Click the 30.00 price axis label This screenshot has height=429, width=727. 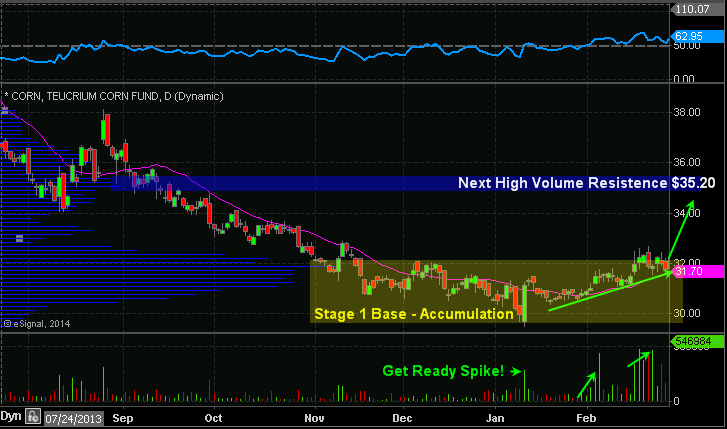[x=687, y=314]
